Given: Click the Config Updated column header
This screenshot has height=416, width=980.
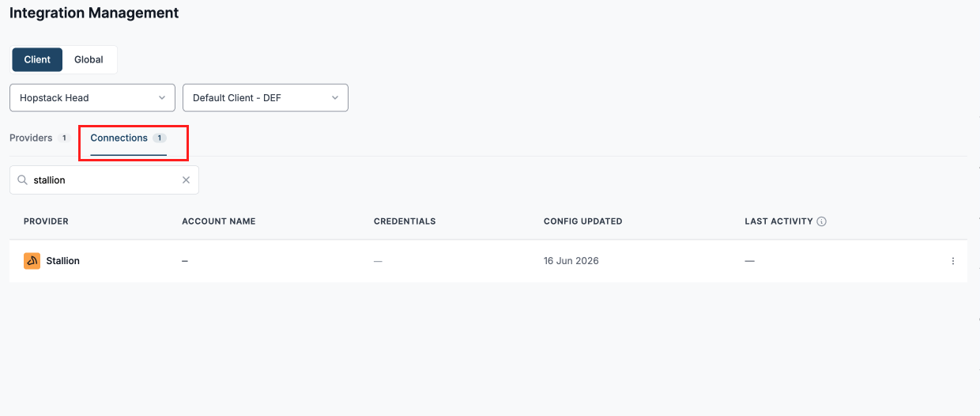Looking at the screenshot, I should [x=583, y=221].
